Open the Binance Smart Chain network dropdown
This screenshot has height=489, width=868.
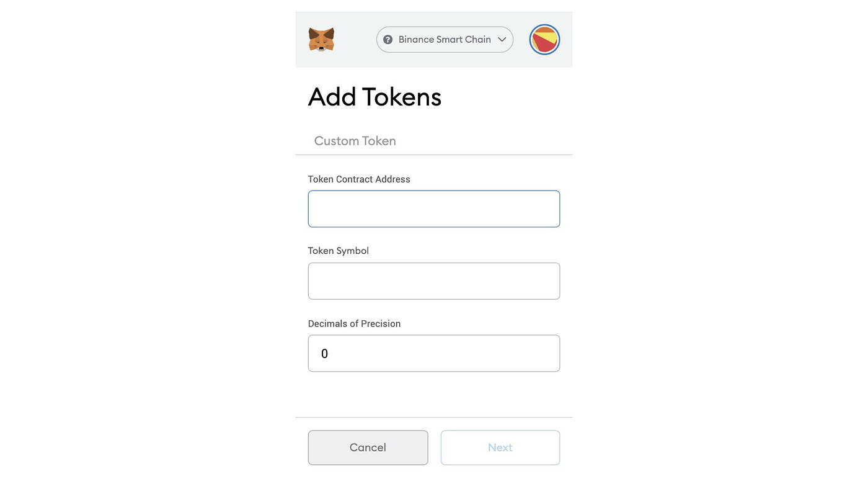coord(445,39)
